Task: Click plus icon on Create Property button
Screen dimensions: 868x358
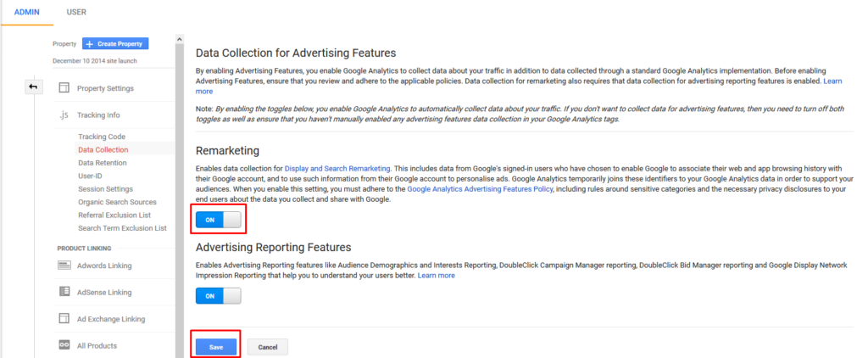Action: (90, 44)
